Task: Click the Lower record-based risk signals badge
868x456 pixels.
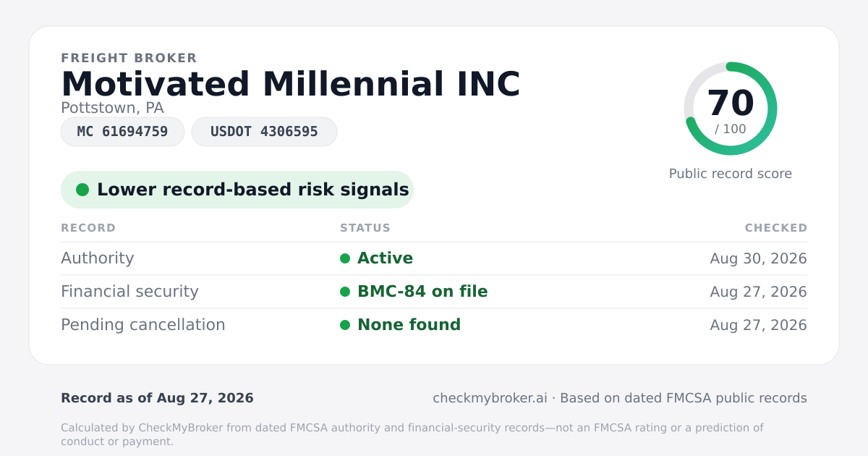Action: click(x=237, y=190)
